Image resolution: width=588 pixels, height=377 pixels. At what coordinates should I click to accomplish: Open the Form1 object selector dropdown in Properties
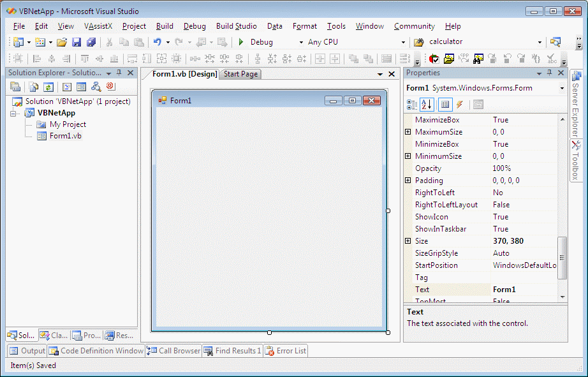[x=562, y=89]
